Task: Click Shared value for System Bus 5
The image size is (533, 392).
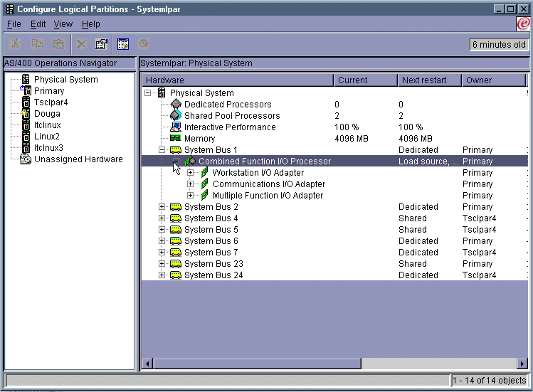Action: pos(412,230)
